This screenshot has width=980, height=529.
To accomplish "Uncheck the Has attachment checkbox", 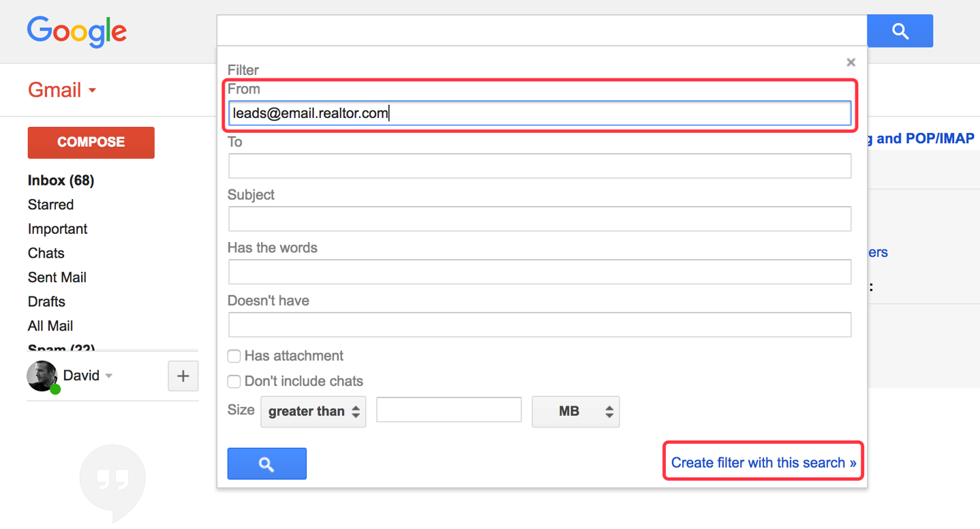I will (x=234, y=356).
